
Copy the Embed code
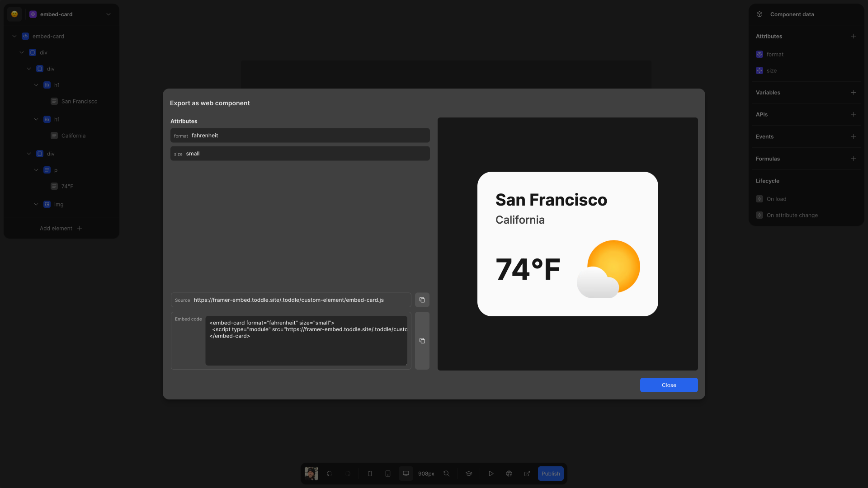click(422, 341)
